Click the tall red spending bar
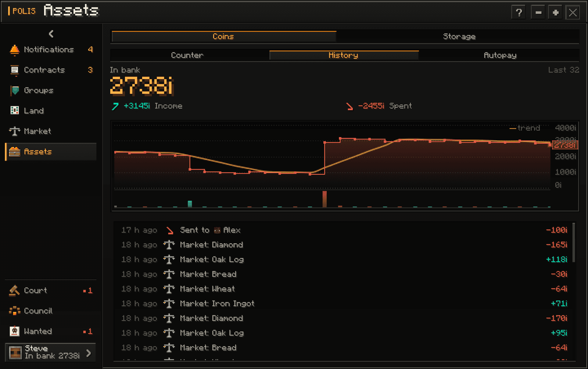This screenshot has height=369, width=588. pyautogui.click(x=325, y=199)
